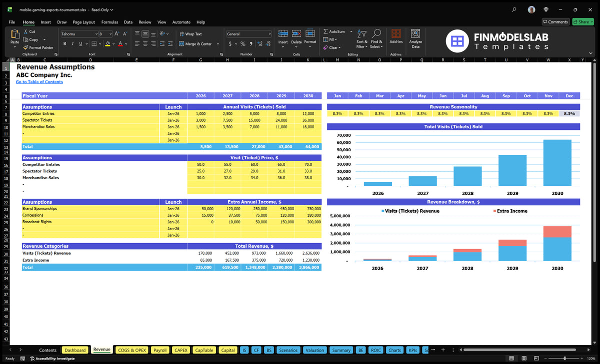Click the Decrease Font Size icon
This screenshot has height=364, width=600.
(125, 34)
